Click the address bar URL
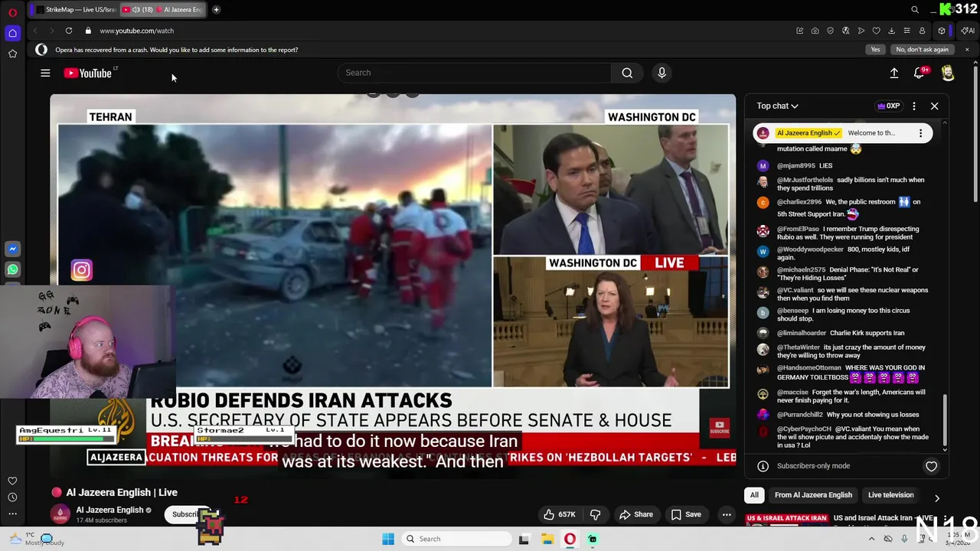Viewport: 980px width, 551px height. [136, 31]
